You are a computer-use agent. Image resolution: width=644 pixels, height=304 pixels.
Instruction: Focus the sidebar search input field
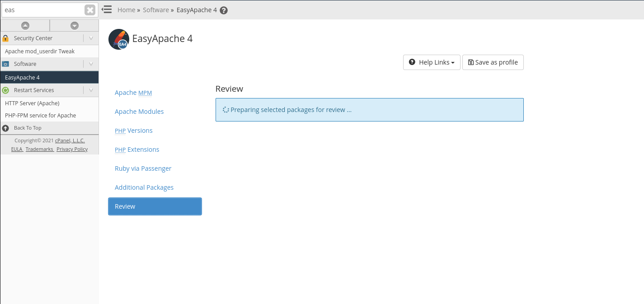click(x=43, y=10)
